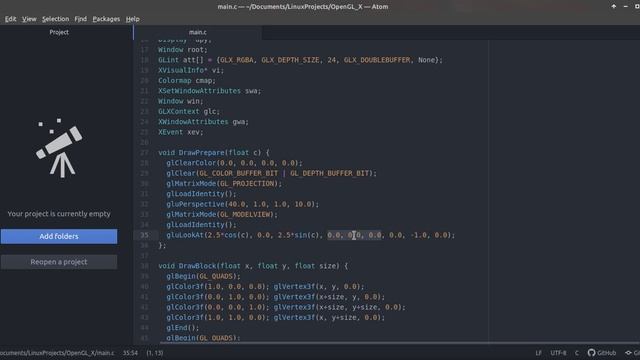The width and height of the screenshot is (640, 360).
Task: Switch to the main.c editor tab
Action: coord(198,32)
